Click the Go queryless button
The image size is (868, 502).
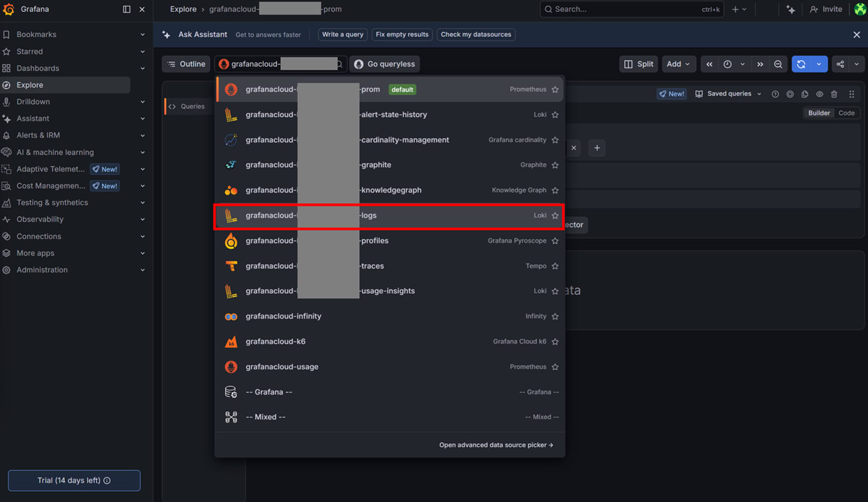(x=384, y=64)
